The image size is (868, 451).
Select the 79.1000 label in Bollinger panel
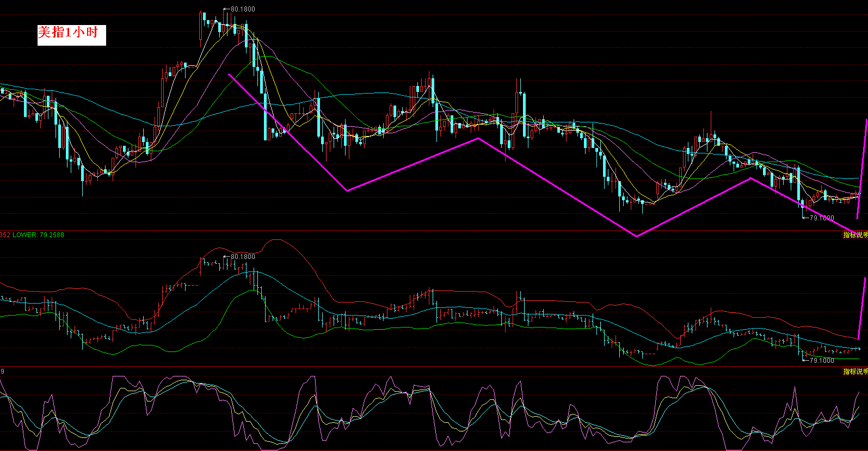pyautogui.click(x=821, y=360)
